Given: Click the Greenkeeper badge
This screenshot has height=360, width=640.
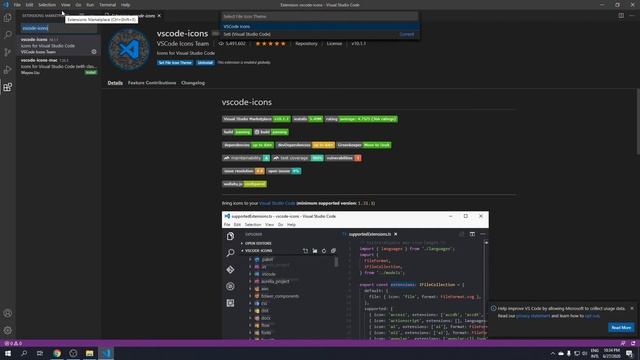Looking at the screenshot, I should click(x=364, y=145).
